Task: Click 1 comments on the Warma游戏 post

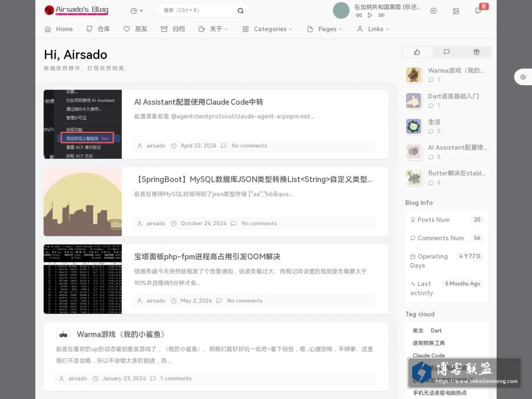Action: (176, 379)
